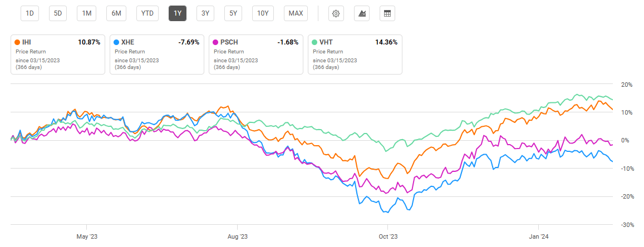Click the PSCH ticker label

(x=229, y=42)
